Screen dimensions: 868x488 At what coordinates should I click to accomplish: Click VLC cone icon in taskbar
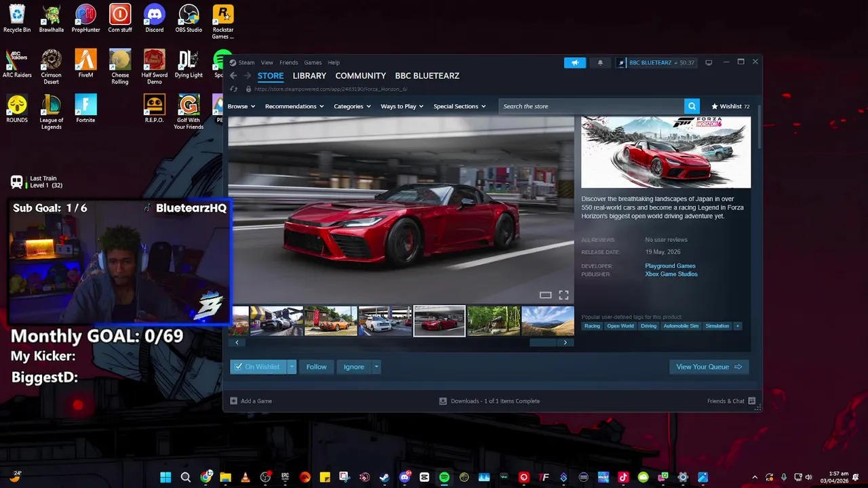(245, 477)
